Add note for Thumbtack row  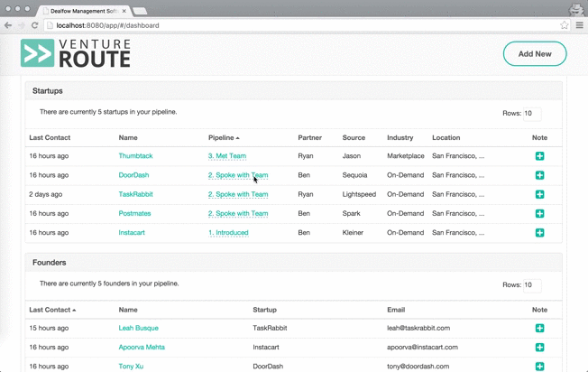(539, 156)
